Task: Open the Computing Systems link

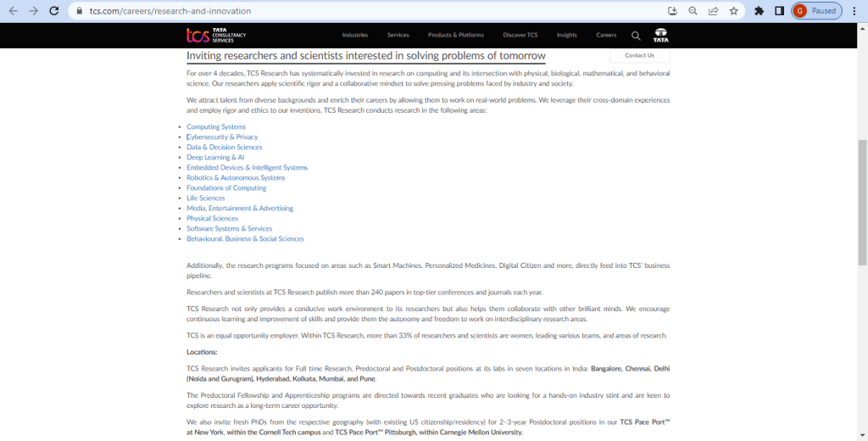Action: [216, 126]
